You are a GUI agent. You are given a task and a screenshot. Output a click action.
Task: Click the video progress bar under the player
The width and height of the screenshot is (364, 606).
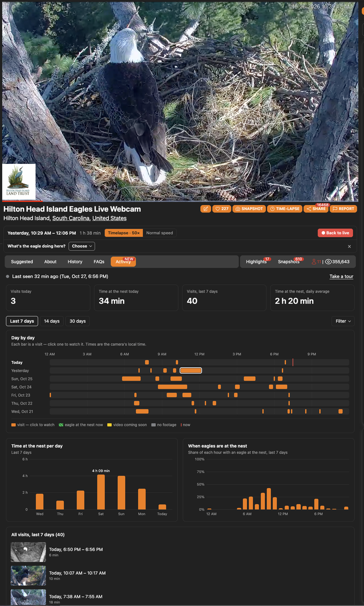(180, 201)
